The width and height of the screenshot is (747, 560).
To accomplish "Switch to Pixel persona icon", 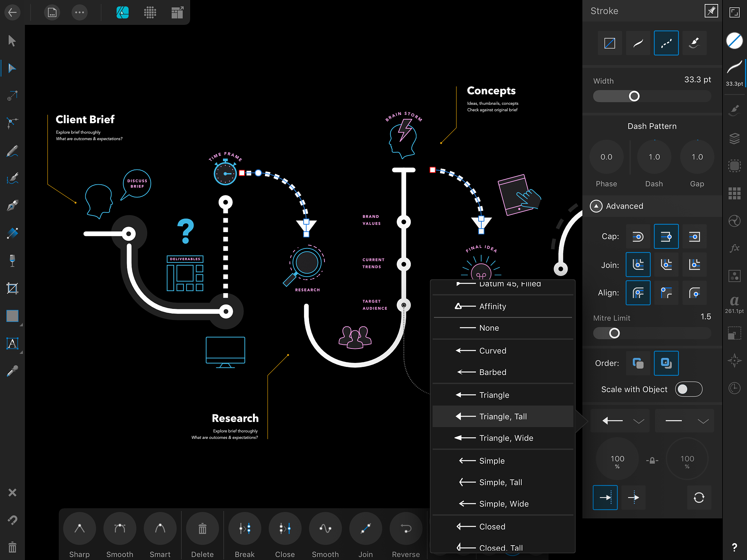I will point(150,13).
